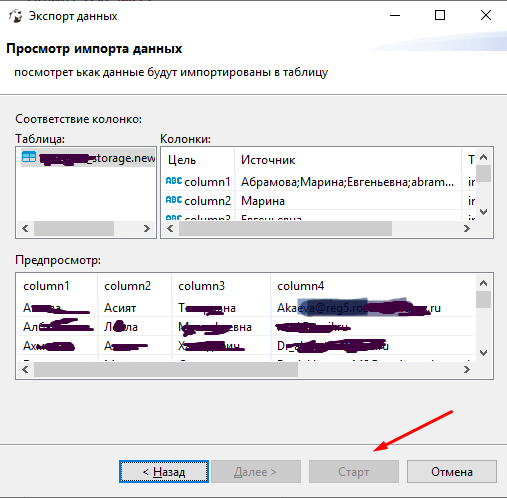Select the storage.new table entry
The image size is (507, 498).
tap(88, 157)
